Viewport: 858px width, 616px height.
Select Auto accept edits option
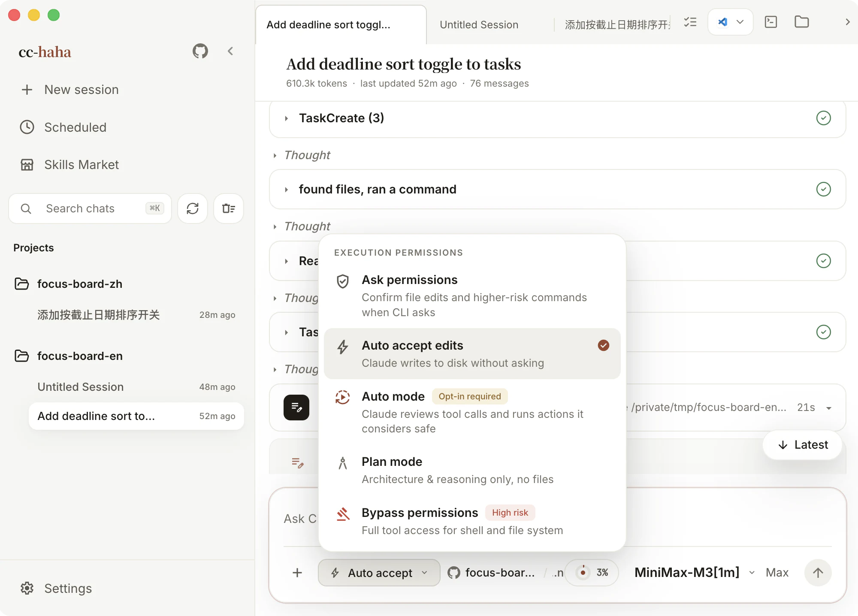[472, 354]
